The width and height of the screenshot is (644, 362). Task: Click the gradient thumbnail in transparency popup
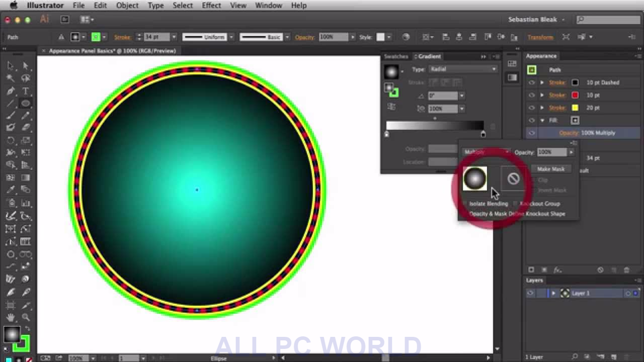[x=474, y=178]
